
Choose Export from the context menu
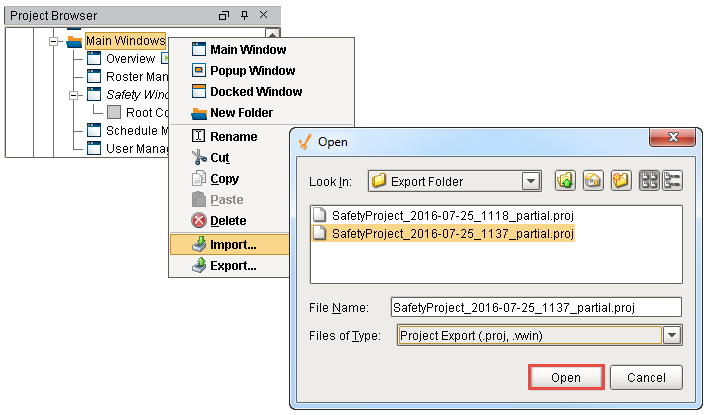(232, 266)
